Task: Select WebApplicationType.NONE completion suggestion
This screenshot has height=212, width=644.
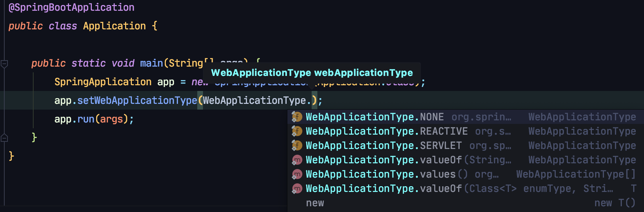Action: (x=466, y=117)
